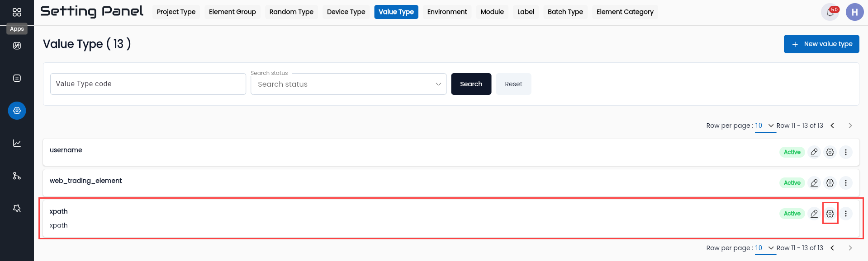Open the Element Category tab
This screenshot has width=868, height=261.
[625, 12]
